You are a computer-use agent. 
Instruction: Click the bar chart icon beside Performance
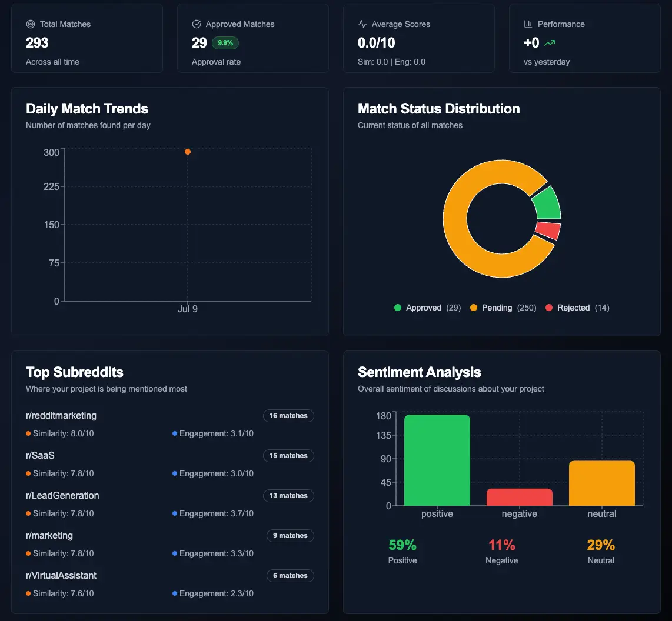tap(528, 24)
